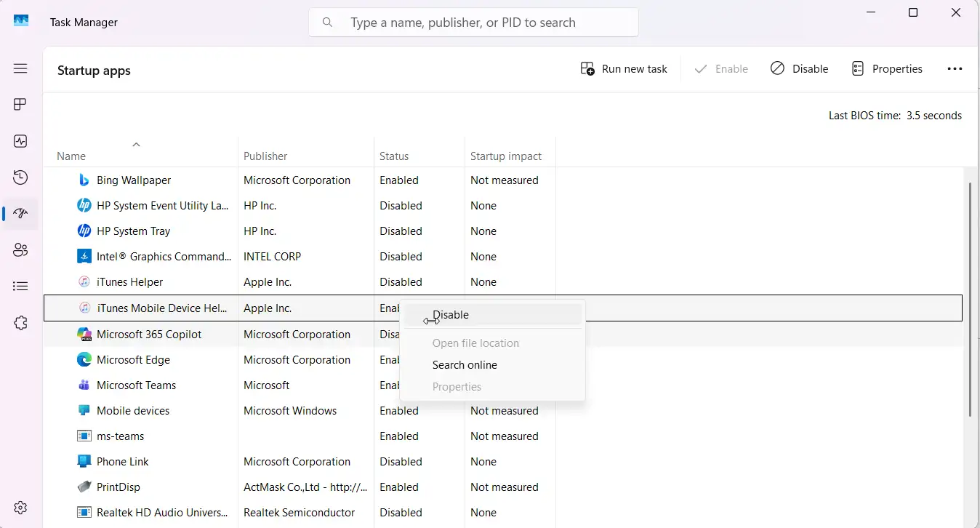
Task: Click the greyed Enable toolbar button
Action: click(721, 69)
